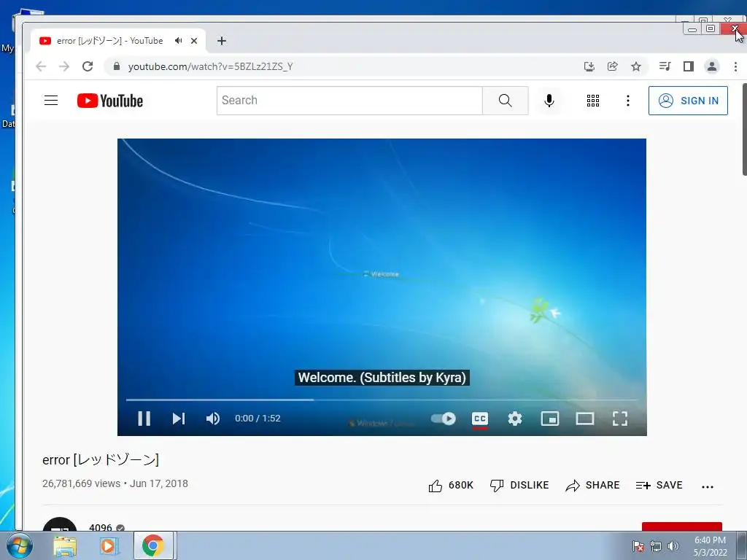This screenshot has width=747, height=560.
Task: Like the video with 680K likes
Action: click(x=451, y=485)
